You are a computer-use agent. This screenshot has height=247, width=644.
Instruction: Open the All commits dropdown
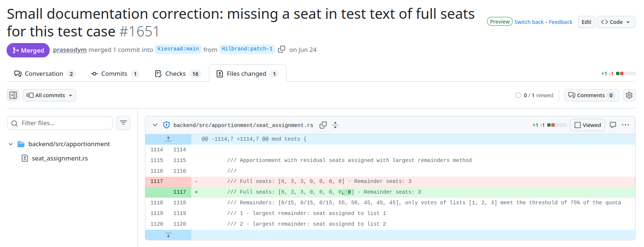click(x=49, y=95)
